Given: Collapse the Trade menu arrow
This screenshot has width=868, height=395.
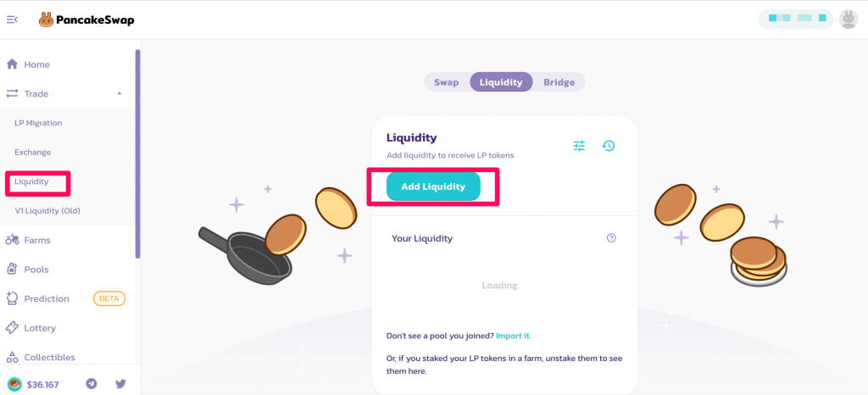Looking at the screenshot, I should click(120, 93).
